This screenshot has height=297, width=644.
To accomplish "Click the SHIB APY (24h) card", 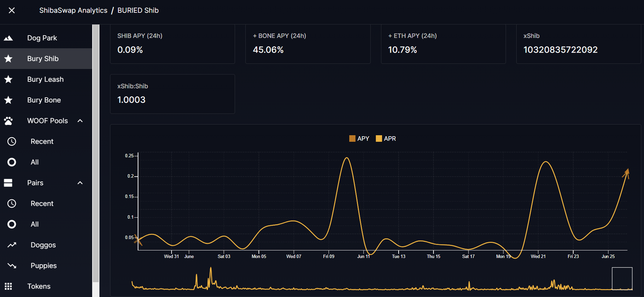I will click(172, 44).
